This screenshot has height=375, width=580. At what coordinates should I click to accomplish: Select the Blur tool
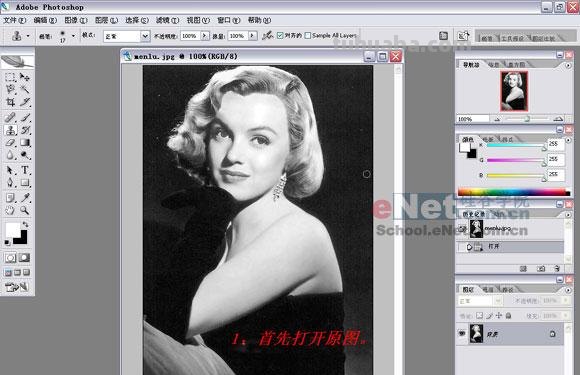[x=10, y=155]
